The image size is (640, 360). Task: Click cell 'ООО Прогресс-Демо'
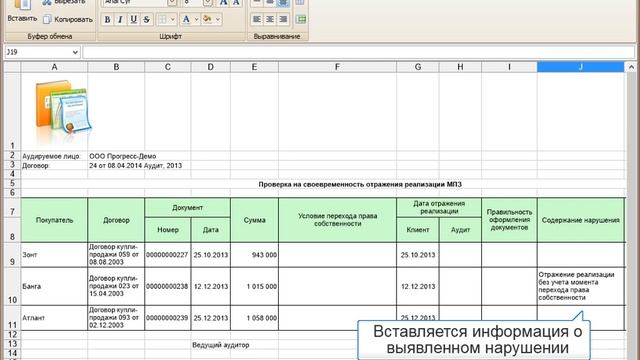[122, 156]
